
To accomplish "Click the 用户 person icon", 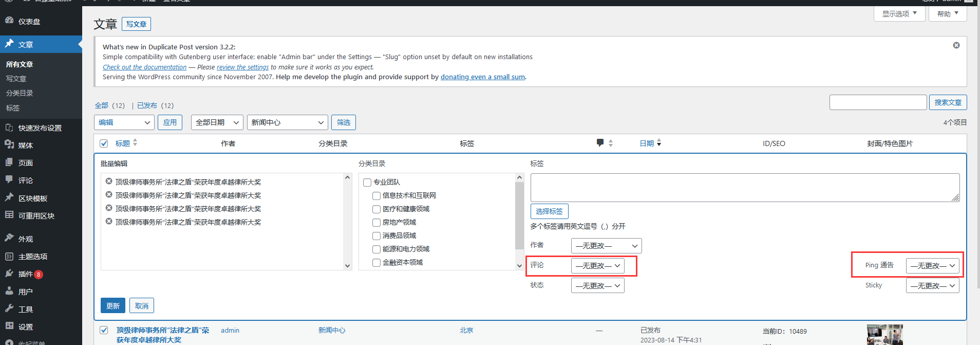I will point(9,290).
